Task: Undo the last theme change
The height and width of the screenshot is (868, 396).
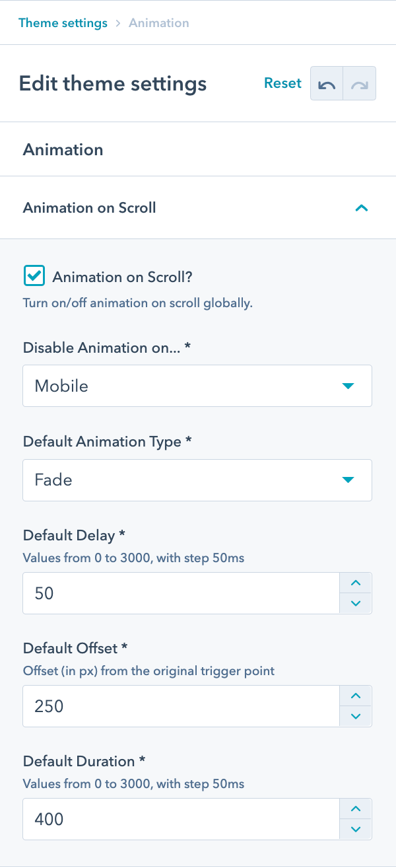Action: [x=327, y=83]
